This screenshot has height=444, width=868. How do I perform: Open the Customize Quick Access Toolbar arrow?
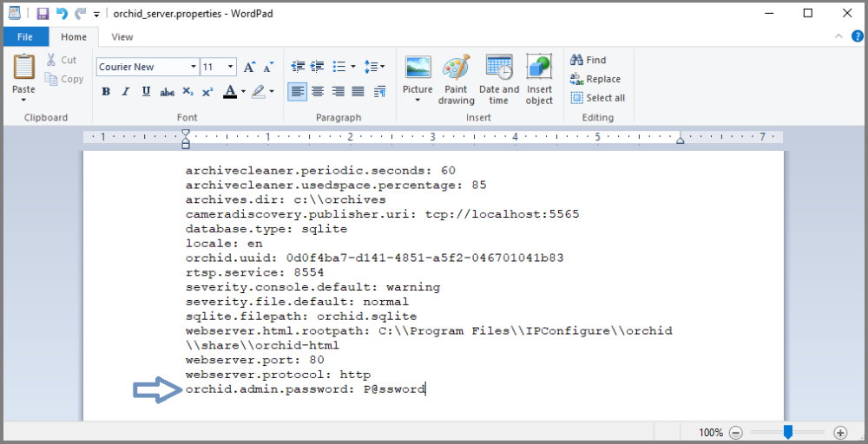97,15
